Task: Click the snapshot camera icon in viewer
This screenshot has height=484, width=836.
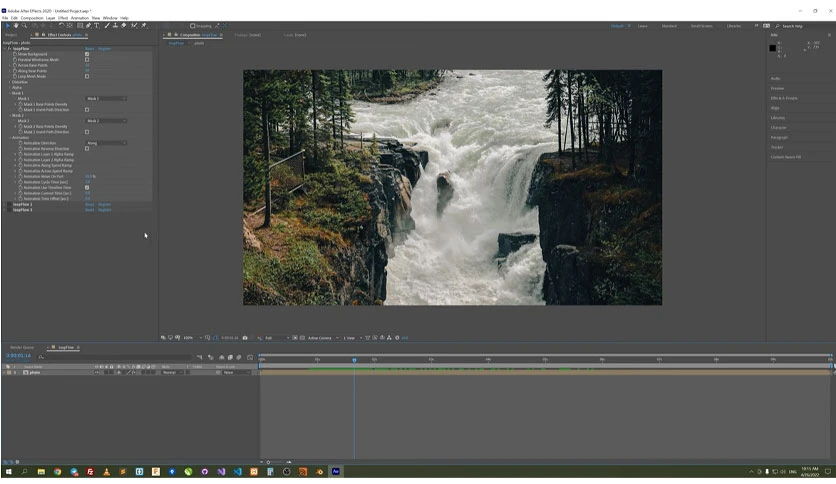Action: click(245, 338)
